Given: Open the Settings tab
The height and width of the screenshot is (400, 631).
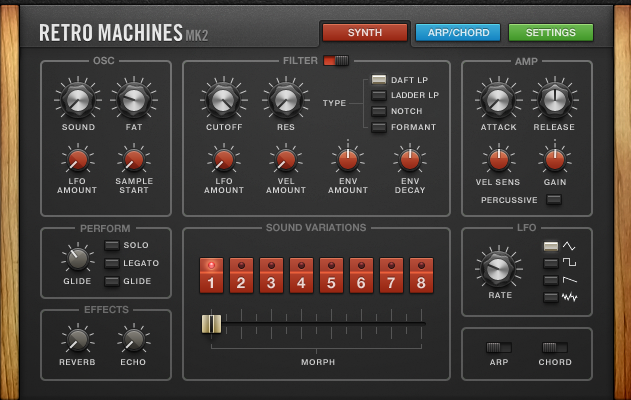Looking at the screenshot, I should click(551, 32).
